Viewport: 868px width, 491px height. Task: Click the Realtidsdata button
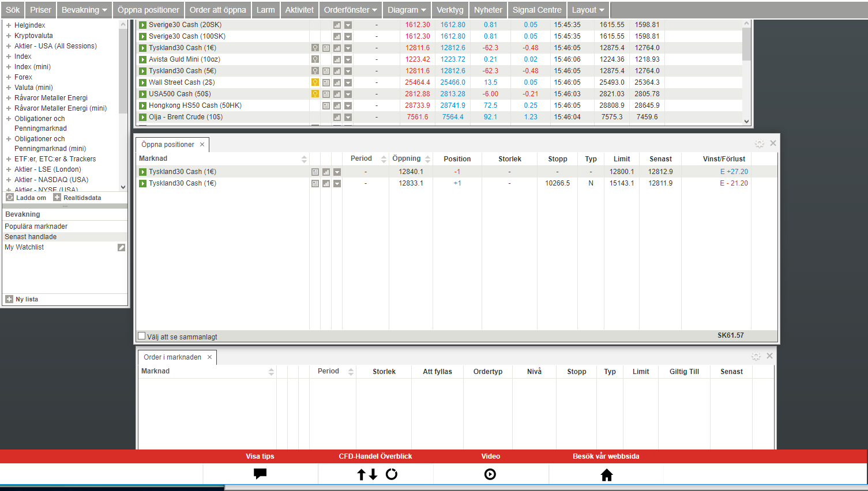click(x=77, y=198)
